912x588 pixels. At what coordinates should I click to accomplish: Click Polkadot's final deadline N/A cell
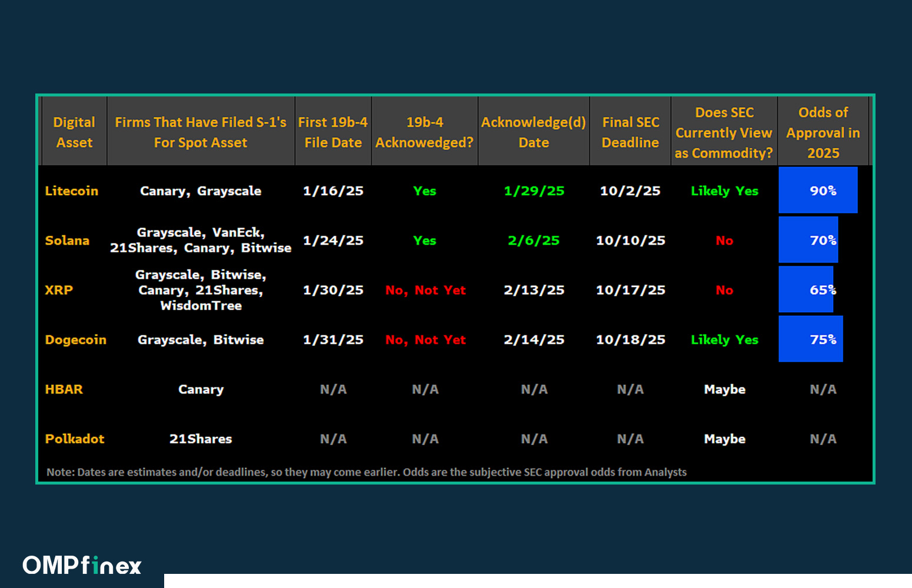click(630, 439)
